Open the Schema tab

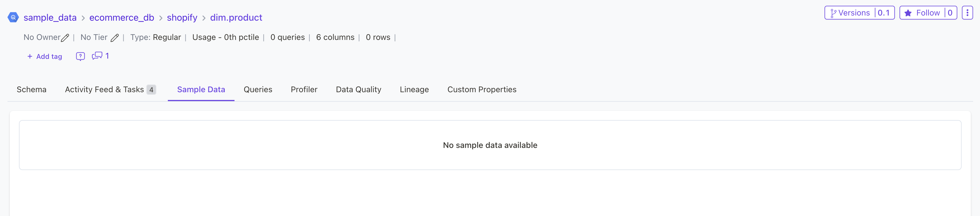tap(32, 89)
